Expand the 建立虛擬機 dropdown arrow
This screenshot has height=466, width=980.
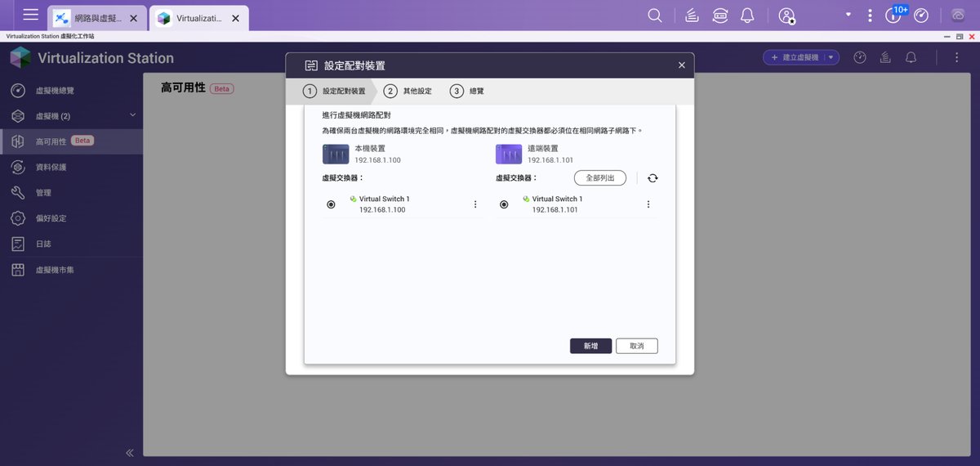tap(831, 57)
